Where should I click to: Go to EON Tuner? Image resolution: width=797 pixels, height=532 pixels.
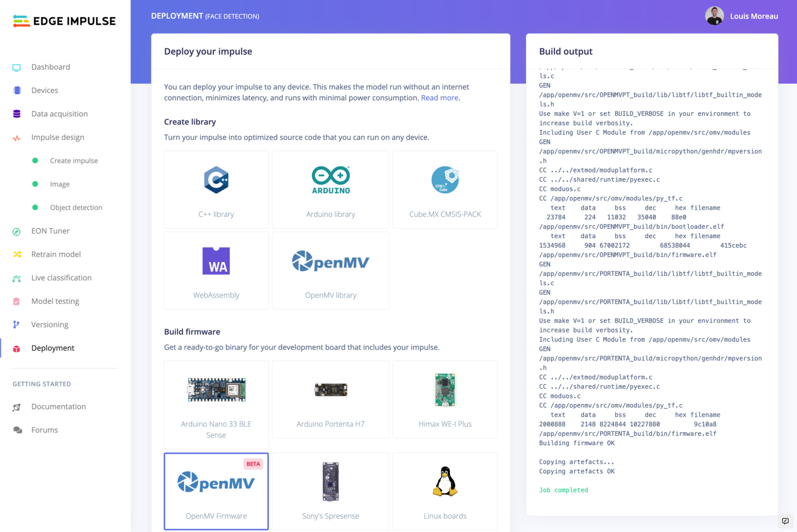pyautogui.click(x=51, y=231)
